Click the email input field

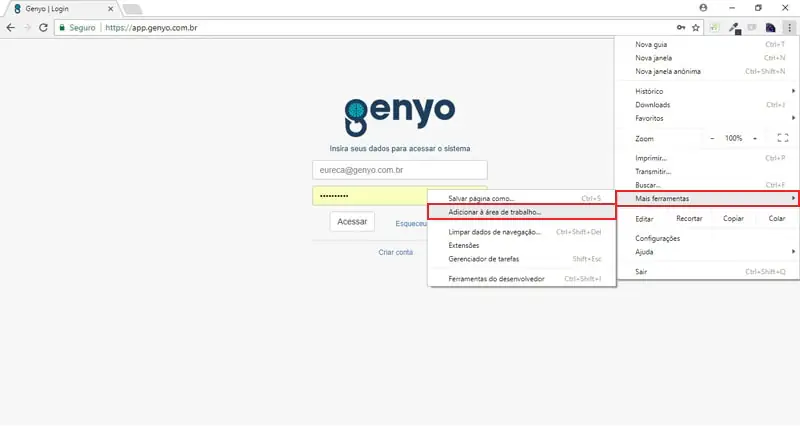400,170
